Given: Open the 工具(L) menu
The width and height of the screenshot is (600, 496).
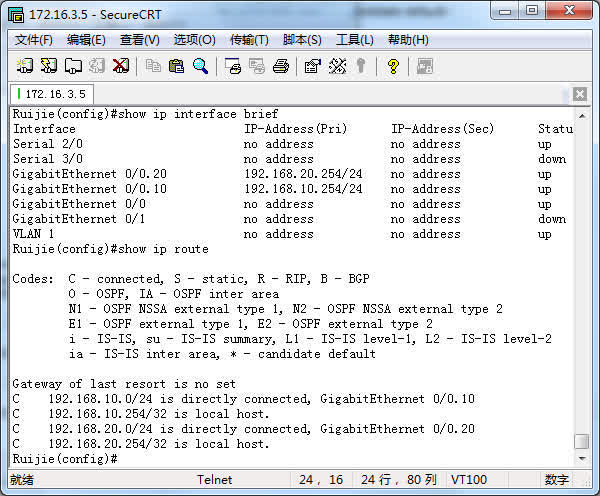Looking at the screenshot, I should pyautogui.click(x=354, y=40).
